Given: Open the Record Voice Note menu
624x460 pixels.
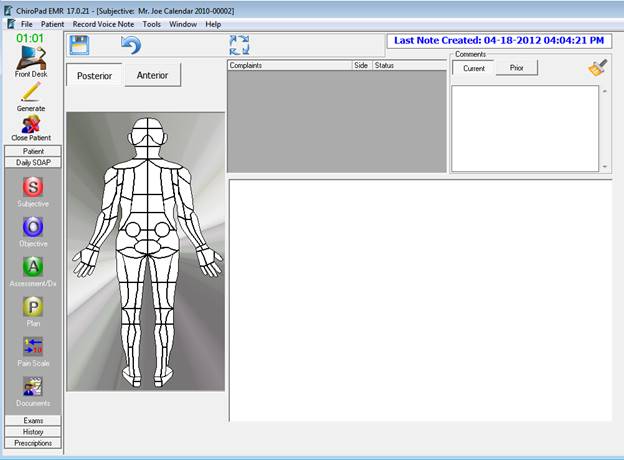Looking at the screenshot, I should tap(104, 23).
